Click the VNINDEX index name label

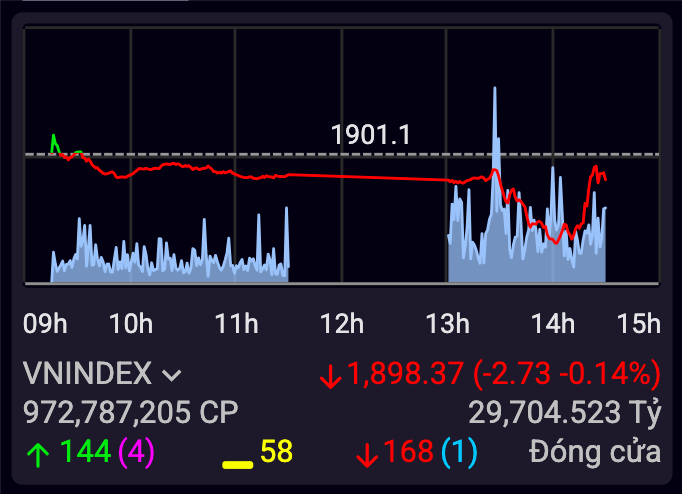87,373
